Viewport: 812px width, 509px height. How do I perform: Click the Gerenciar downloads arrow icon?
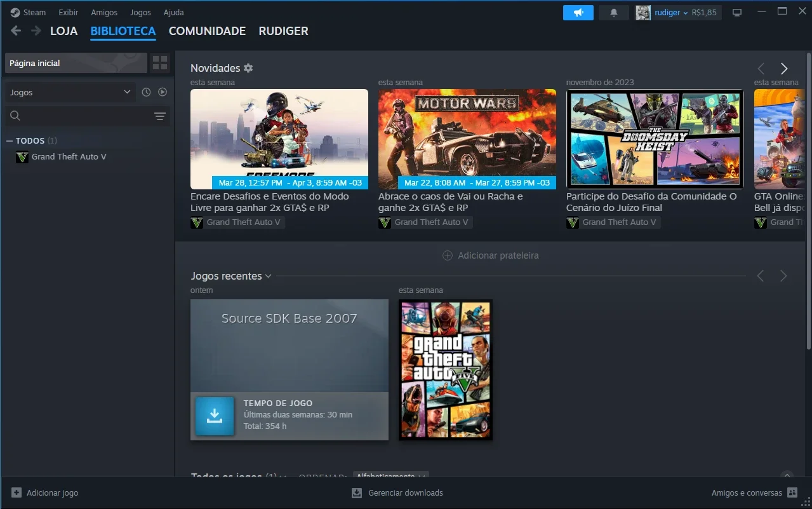click(357, 492)
